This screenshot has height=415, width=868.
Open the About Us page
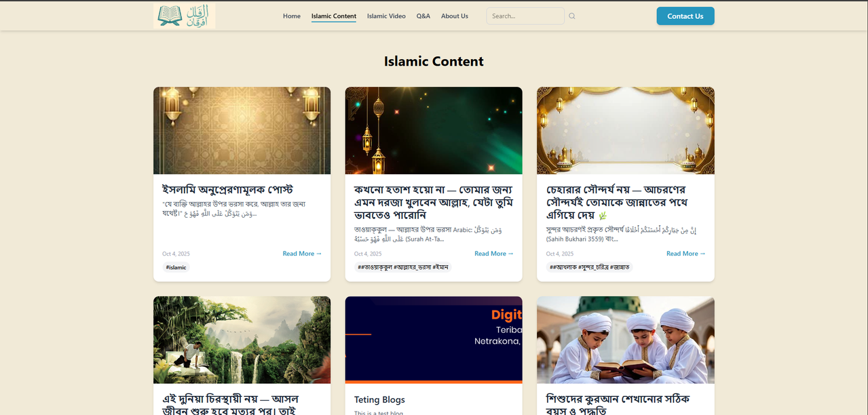455,16
